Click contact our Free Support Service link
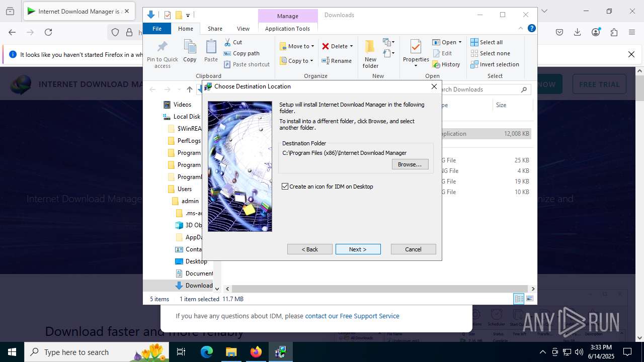The height and width of the screenshot is (362, 644). click(x=352, y=316)
